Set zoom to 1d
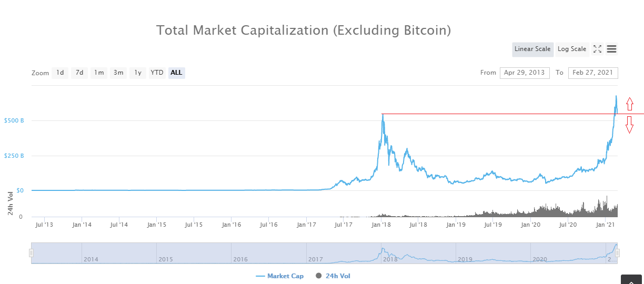 (x=60, y=73)
